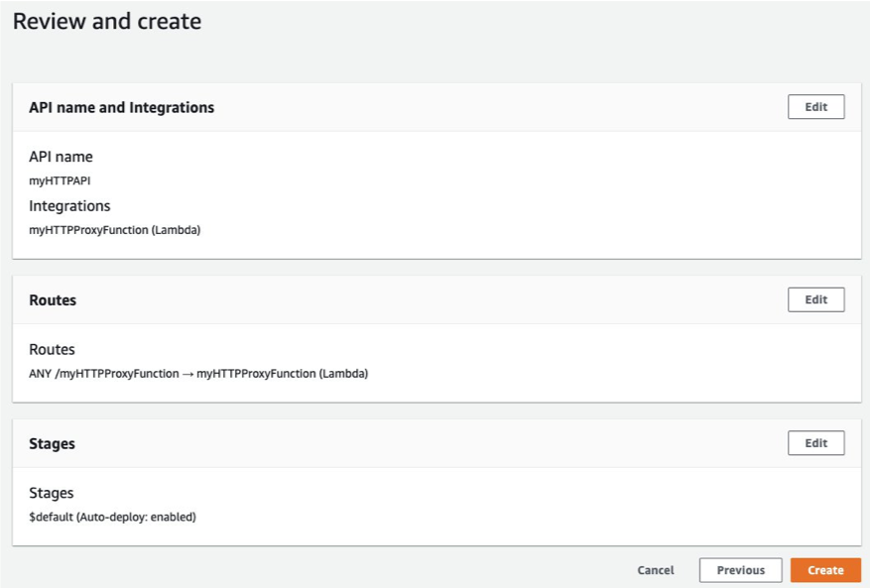Click the Routes section header
The width and height of the screenshot is (870, 588).
52,298
